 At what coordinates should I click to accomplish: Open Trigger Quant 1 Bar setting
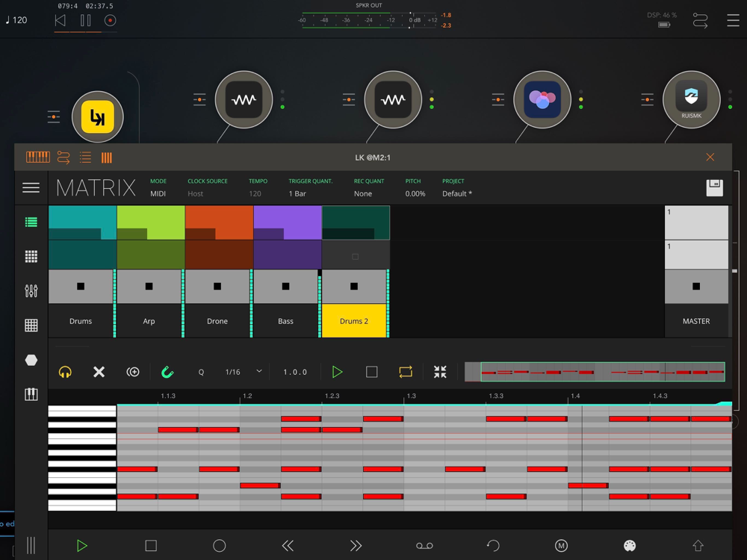coord(297,193)
